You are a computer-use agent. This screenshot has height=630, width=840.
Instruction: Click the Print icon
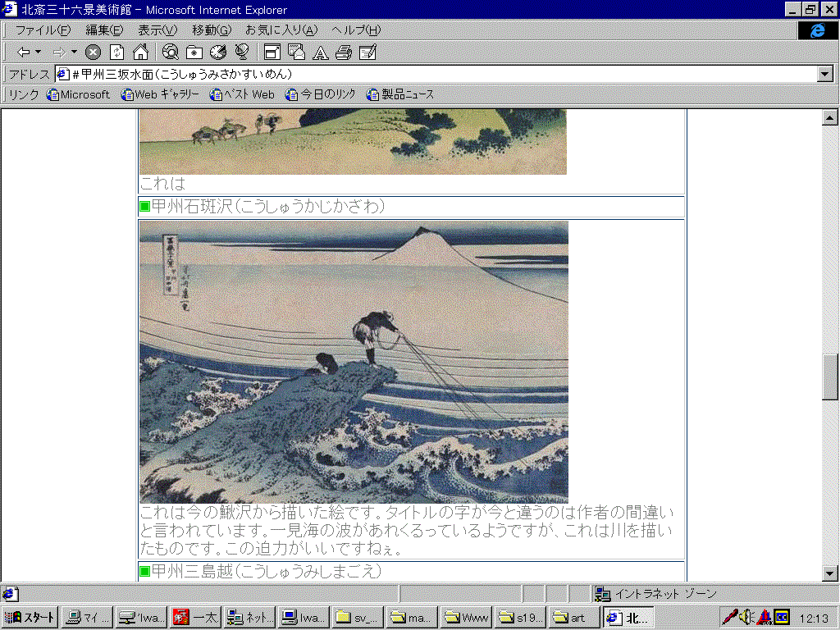pyautogui.click(x=344, y=52)
